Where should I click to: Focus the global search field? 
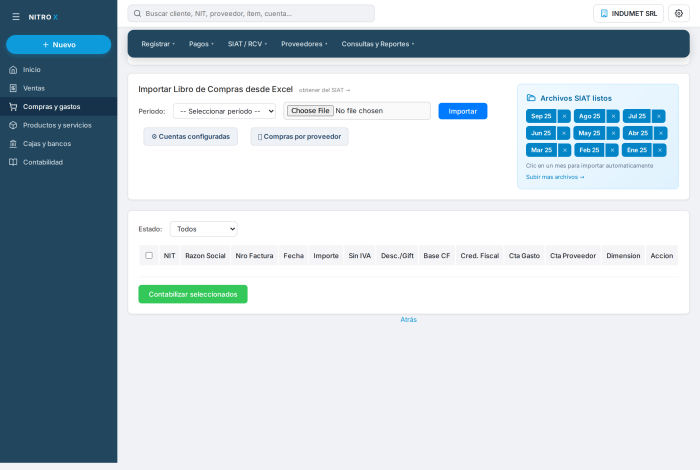click(x=251, y=13)
